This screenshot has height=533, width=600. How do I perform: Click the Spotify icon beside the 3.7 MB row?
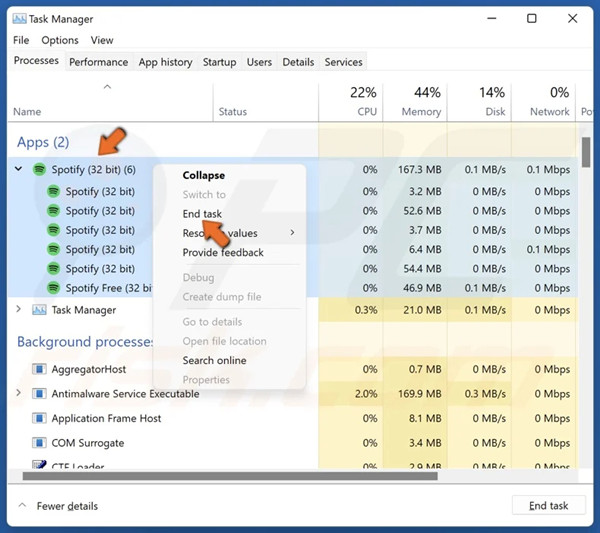(54, 230)
